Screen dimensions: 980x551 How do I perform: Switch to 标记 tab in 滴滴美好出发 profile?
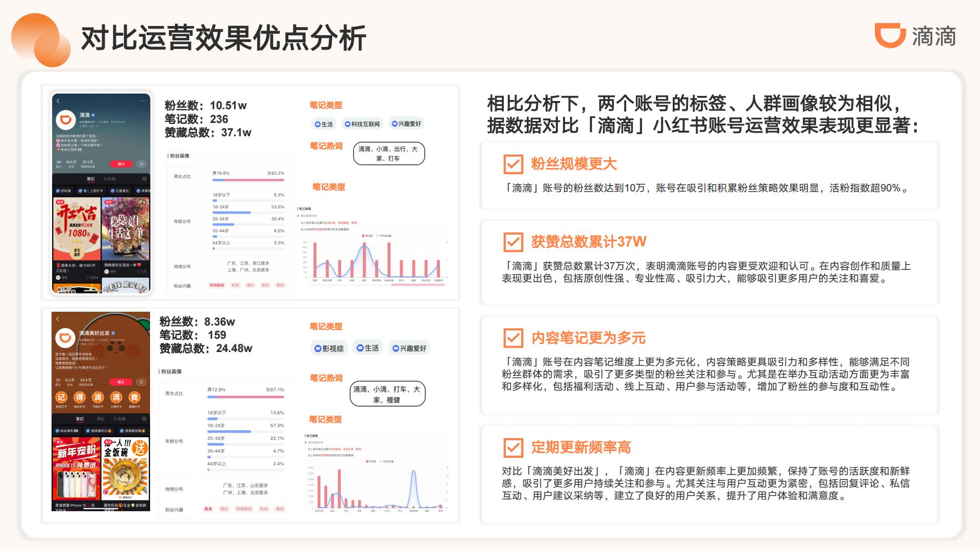[101, 419]
